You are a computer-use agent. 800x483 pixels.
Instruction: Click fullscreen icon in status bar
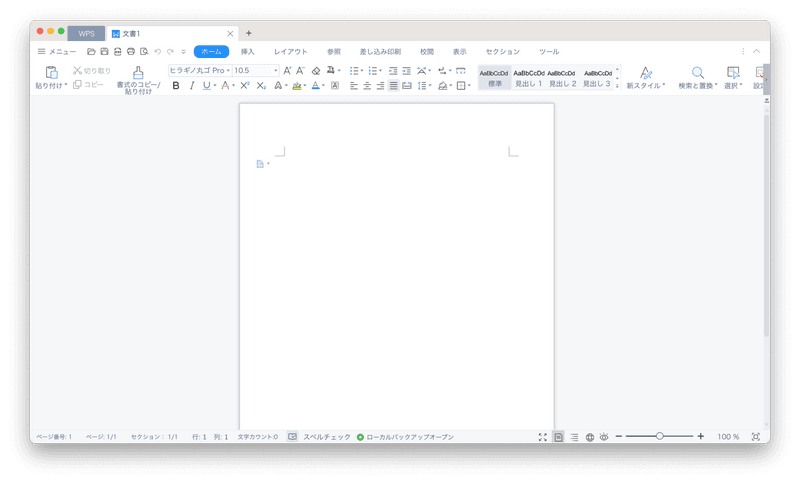click(542, 437)
